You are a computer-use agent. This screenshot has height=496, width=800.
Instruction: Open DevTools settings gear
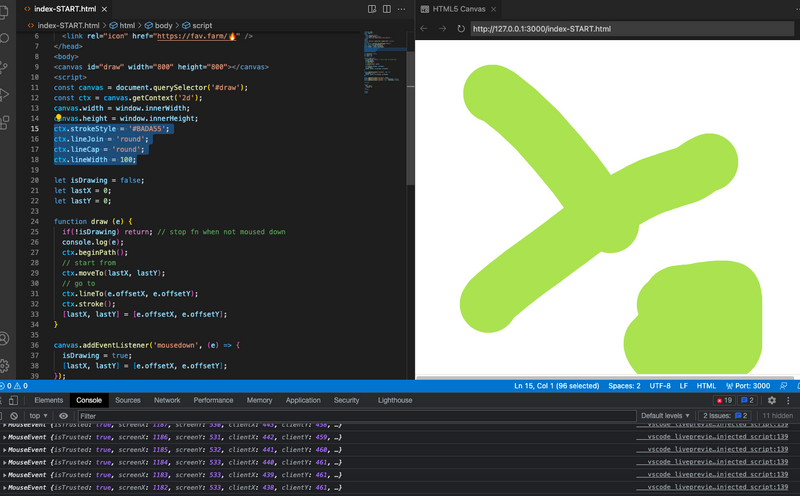[x=770, y=400]
